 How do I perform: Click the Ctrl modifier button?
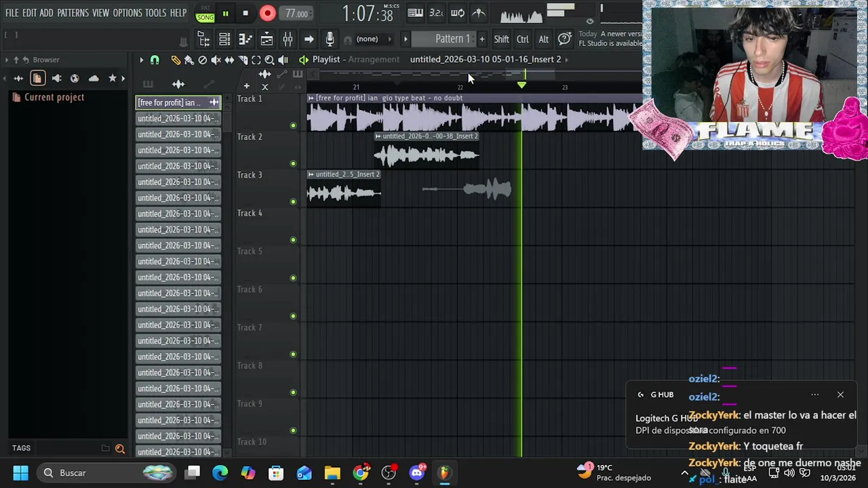coord(523,39)
